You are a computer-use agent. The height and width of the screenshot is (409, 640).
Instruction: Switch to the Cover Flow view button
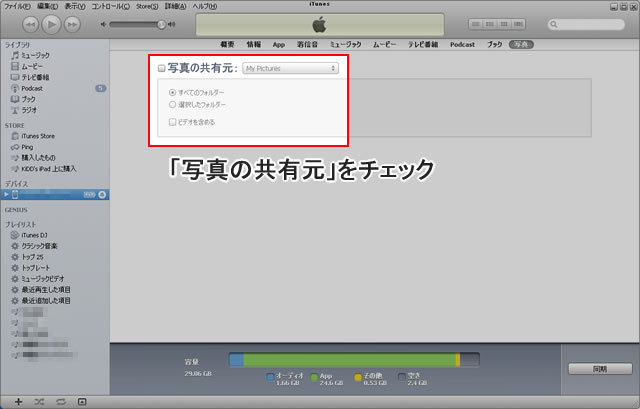point(518,24)
